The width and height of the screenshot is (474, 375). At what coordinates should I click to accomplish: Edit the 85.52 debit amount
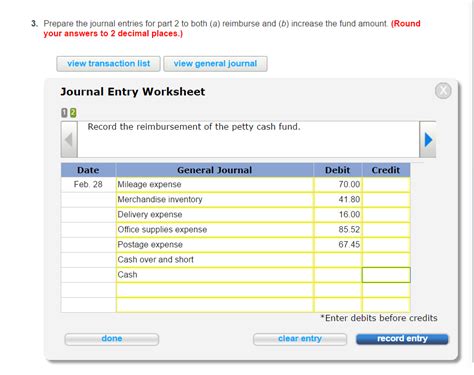[338, 229]
